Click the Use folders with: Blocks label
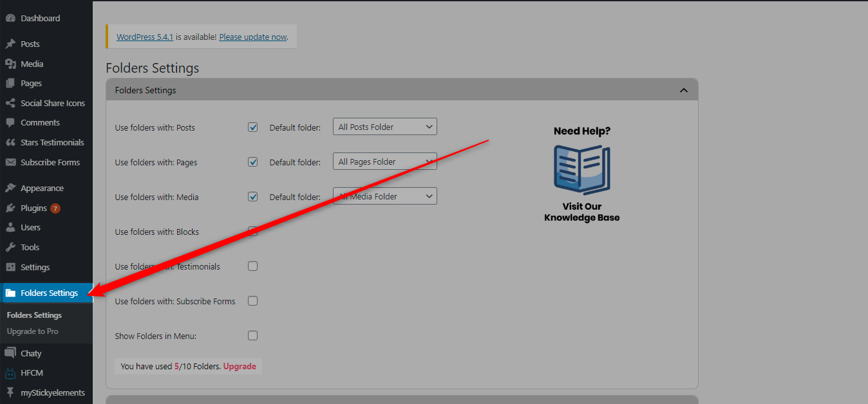The height and width of the screenshot is (404, 868). 157,232
